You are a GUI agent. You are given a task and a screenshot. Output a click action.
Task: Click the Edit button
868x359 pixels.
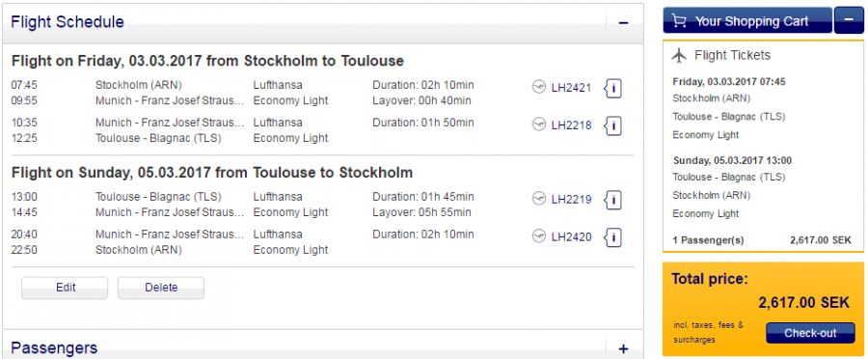[65, 288]
